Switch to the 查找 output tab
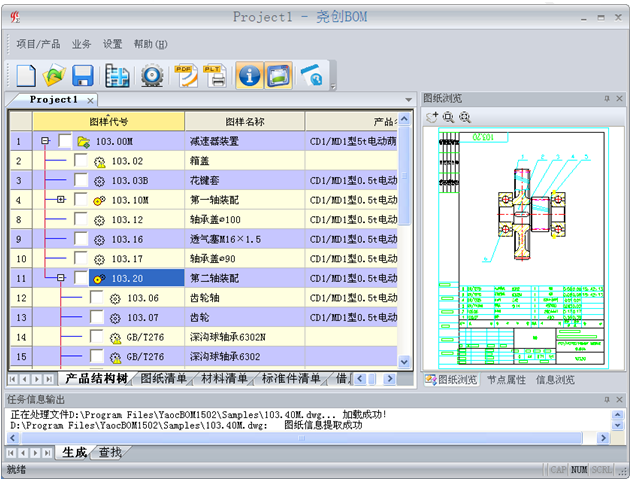 (x=110, y=452)
